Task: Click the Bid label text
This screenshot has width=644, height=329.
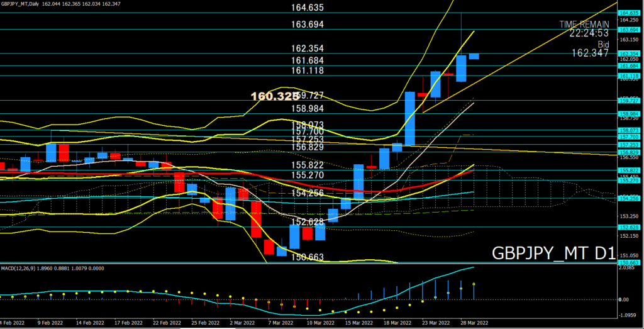Action: click(x=604, y=44)
